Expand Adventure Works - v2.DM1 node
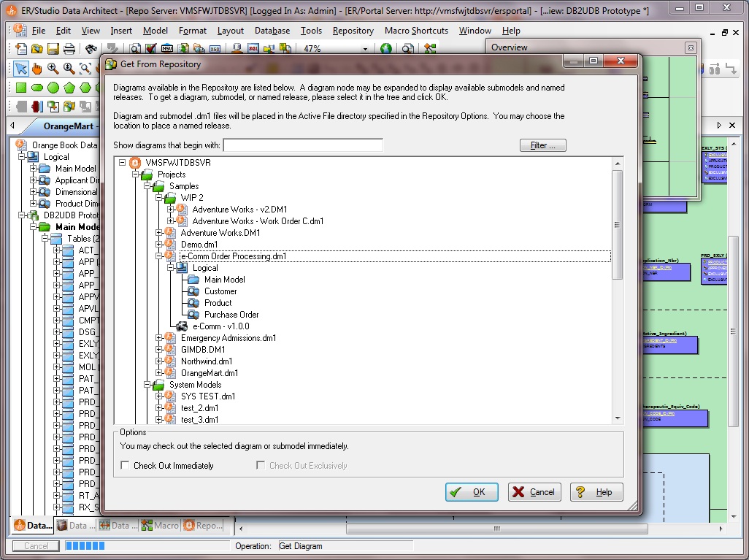 171,209
